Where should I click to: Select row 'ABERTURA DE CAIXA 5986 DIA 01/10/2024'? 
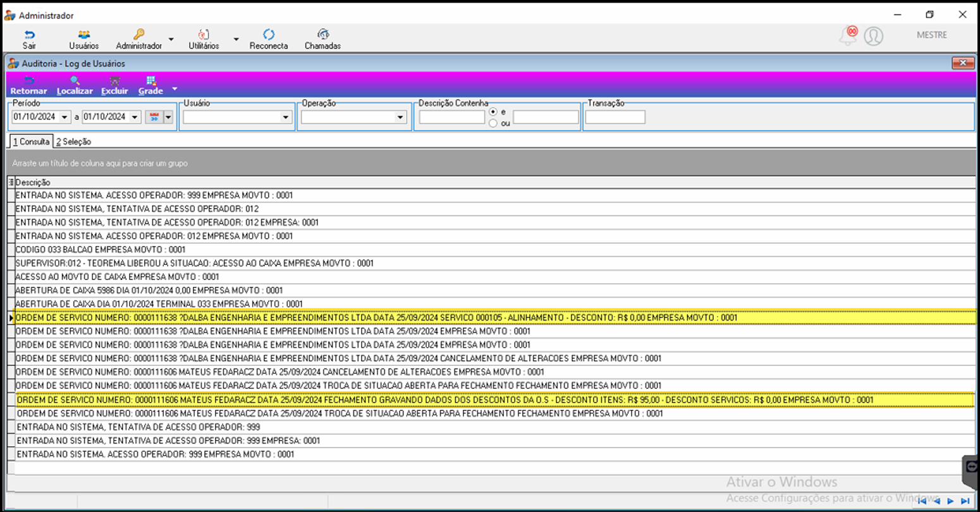(495, 290)
